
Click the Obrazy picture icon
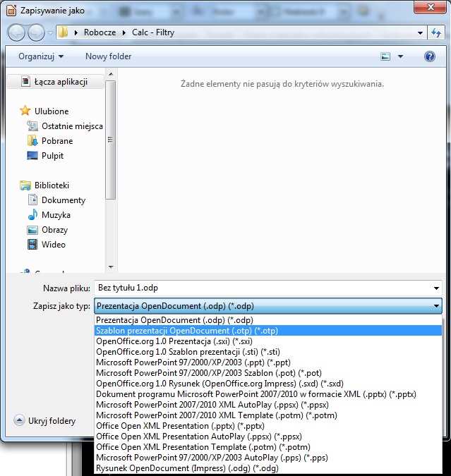32,230
